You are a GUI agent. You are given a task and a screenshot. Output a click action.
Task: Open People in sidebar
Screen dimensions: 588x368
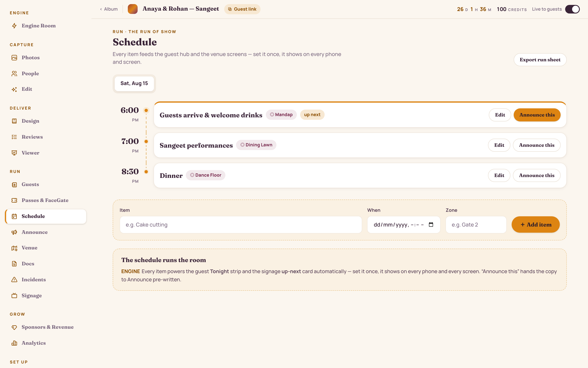[46, 74]
